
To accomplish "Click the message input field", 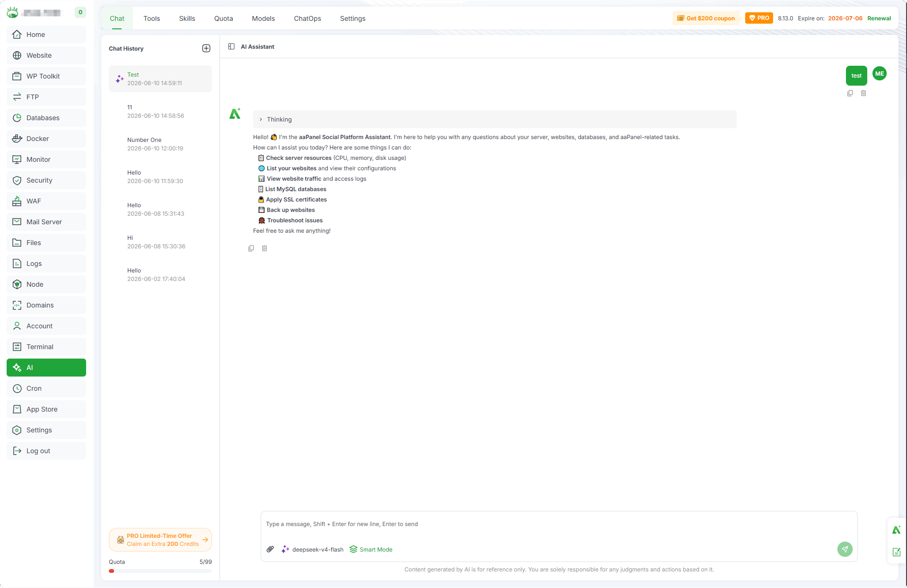I will coord(559,524).
